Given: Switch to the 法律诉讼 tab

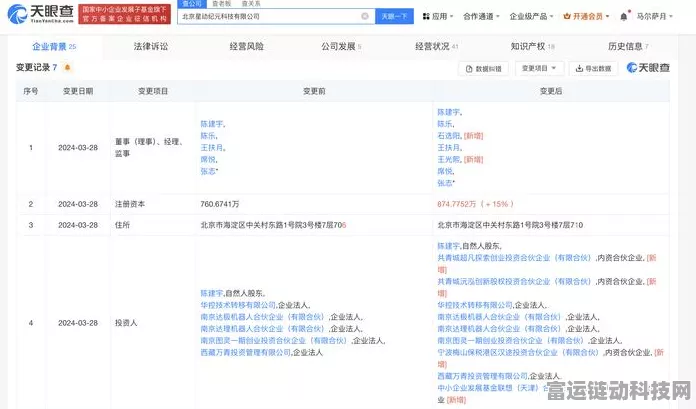Looking at the screenshot, I should (x=151, y=46).
